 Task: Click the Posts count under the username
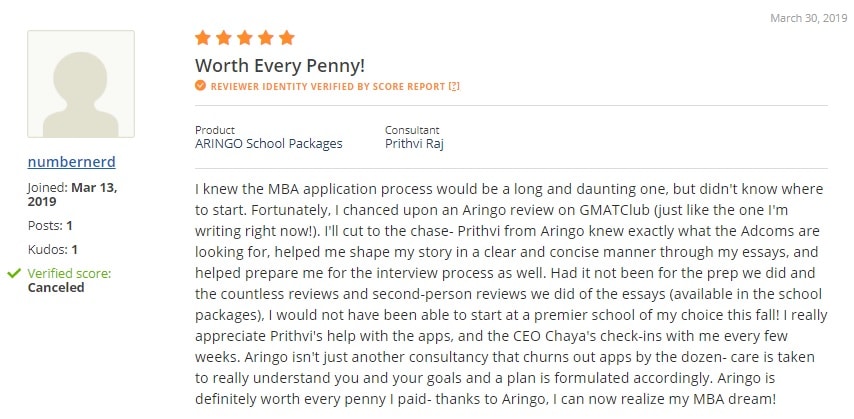[x=50, y=225]
